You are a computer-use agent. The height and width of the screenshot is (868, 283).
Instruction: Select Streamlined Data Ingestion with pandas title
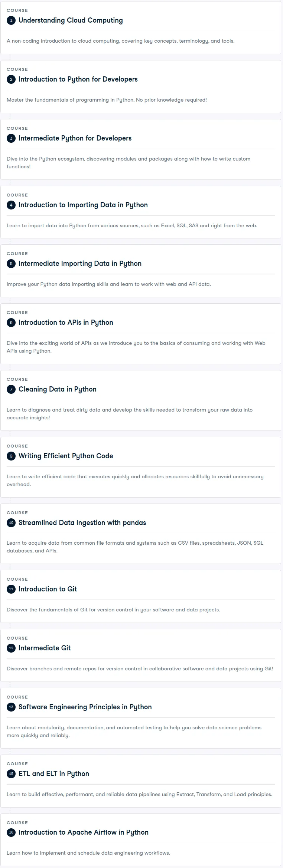point(82,523)
